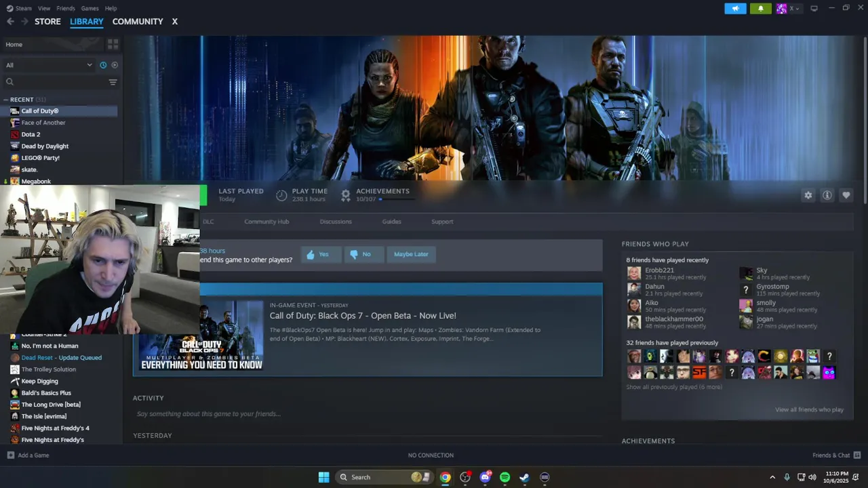Open Steam icon in taskbar
This screenshot has height=488, width=868.
tap(524, 477)
